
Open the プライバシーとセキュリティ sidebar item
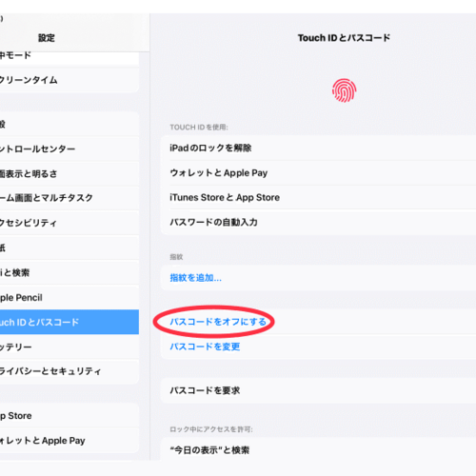(x=69, y=371)
